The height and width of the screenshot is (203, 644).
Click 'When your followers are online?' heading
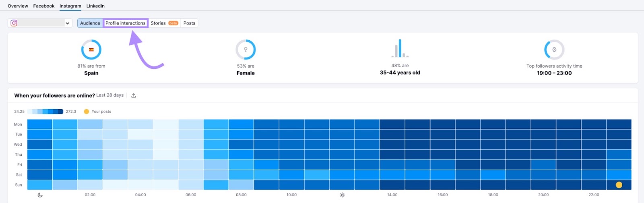tap(54, 95)
